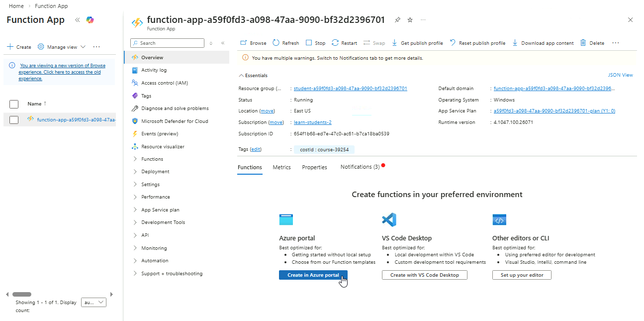This screenshot has width=644, height=321.
Task: Expand the Functions menu section
Action: (152, 159)
